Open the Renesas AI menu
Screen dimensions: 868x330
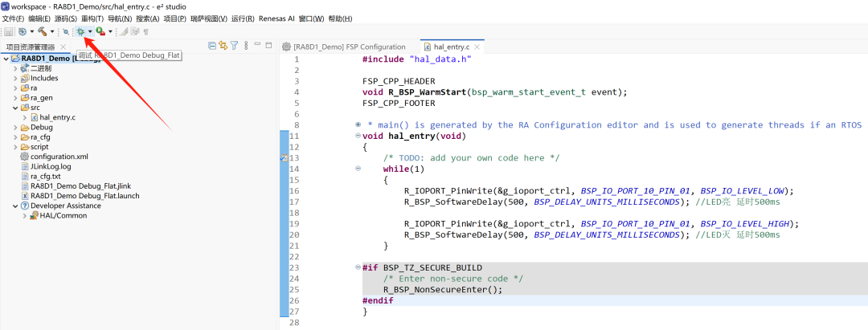click(x=276, y=18)
